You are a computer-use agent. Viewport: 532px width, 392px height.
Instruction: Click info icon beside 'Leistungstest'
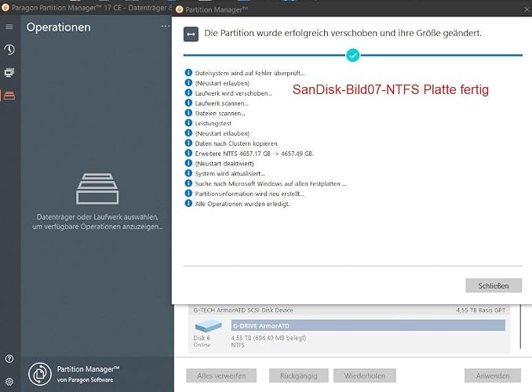coord(188,123)
